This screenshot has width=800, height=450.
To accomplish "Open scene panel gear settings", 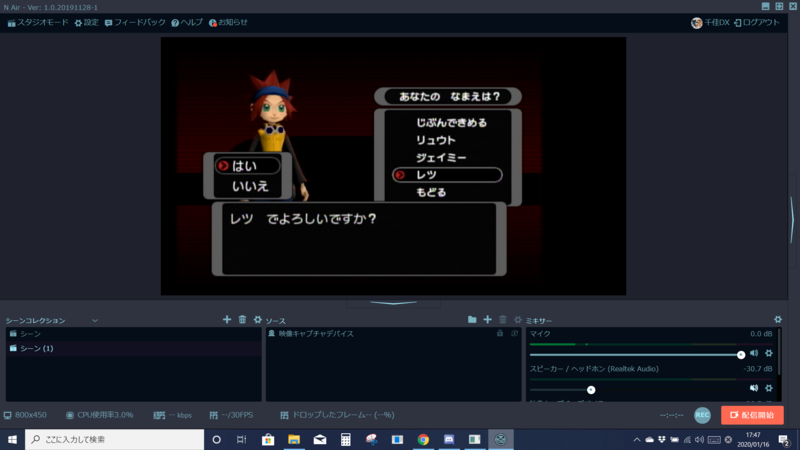I will [x=258, y=319].
